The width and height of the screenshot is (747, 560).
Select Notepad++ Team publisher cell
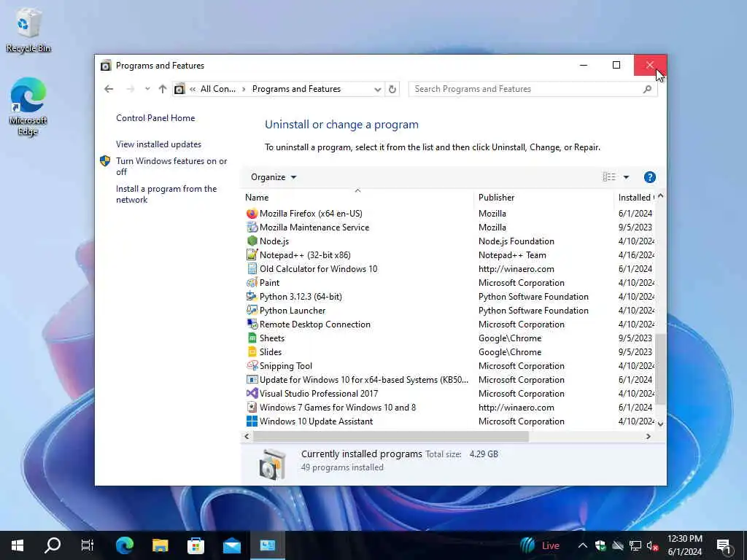pos(512,254)
